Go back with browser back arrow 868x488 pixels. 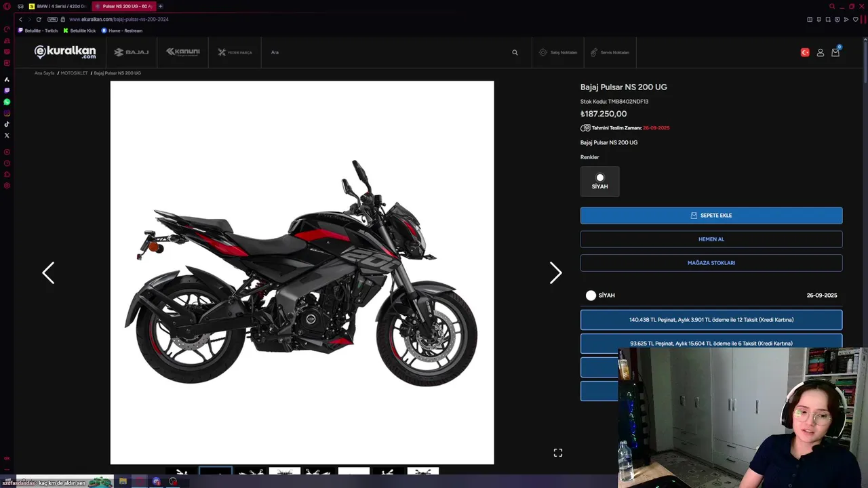(x=20, y=19)
